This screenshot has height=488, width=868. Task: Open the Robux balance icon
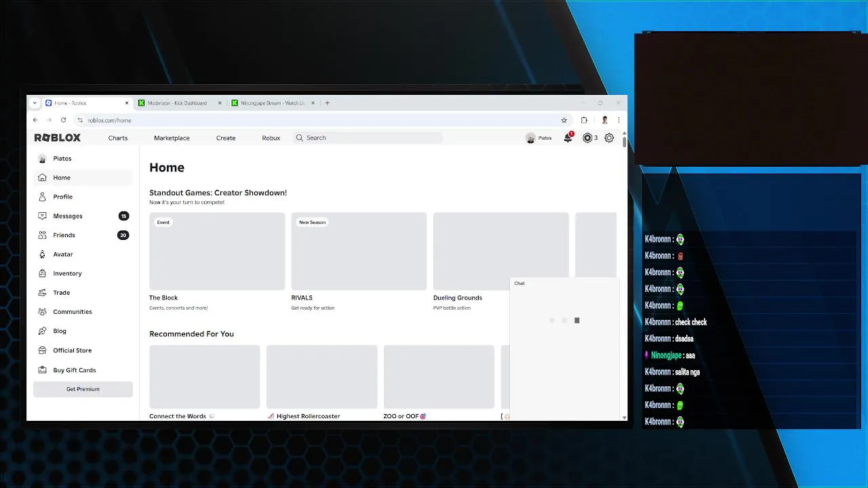coord(587,138)
